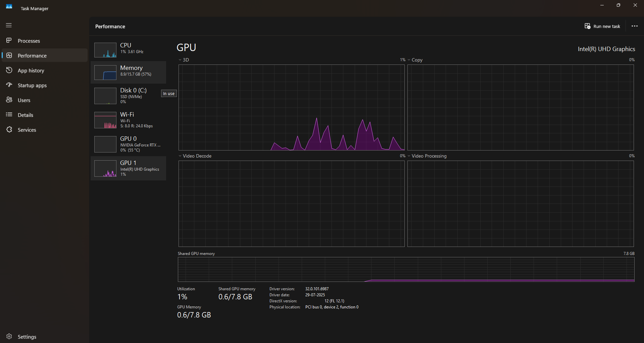The height and width of the screenshot is (343, 644).
Task: Click the App history clock icon
Action: coord(9,70)
